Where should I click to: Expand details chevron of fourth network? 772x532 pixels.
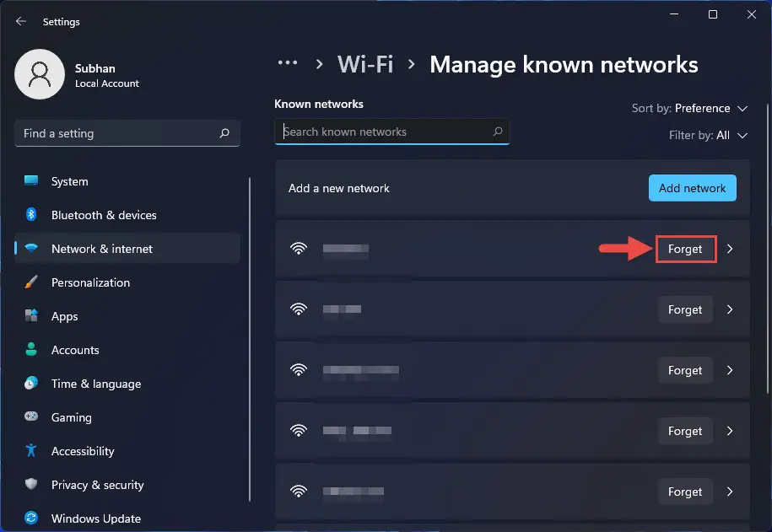730,431
